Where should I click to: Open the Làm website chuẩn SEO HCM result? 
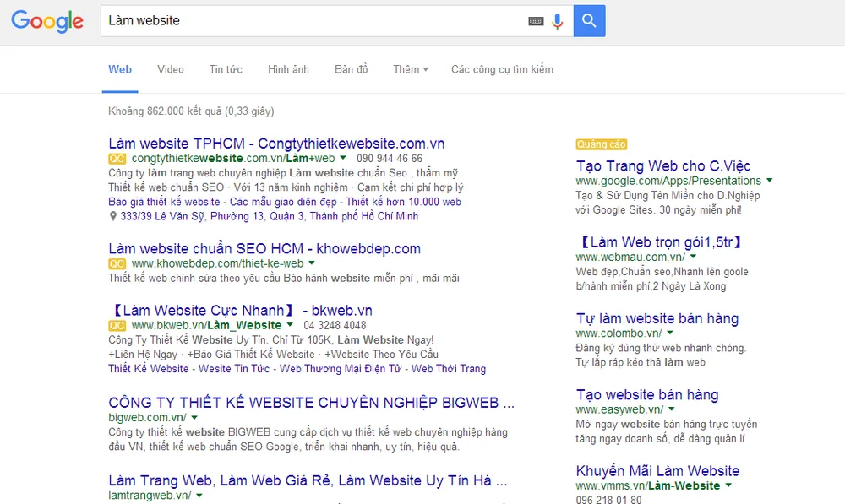click(x=264, y=248)
